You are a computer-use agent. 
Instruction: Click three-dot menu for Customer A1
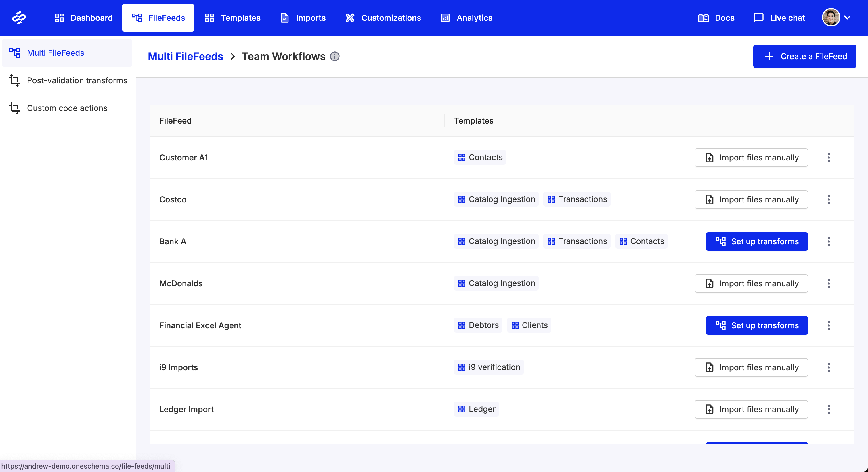(x=829, y=158)
